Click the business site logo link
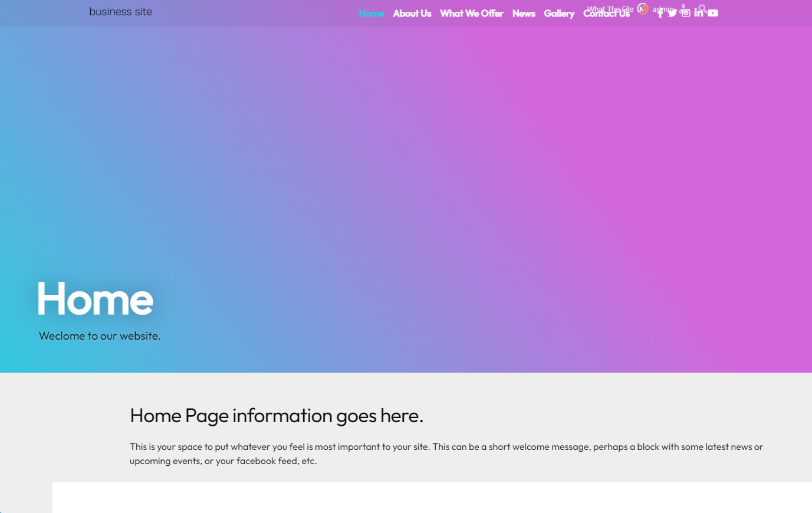This screenshot has width=812, height=513. (121, 12)
